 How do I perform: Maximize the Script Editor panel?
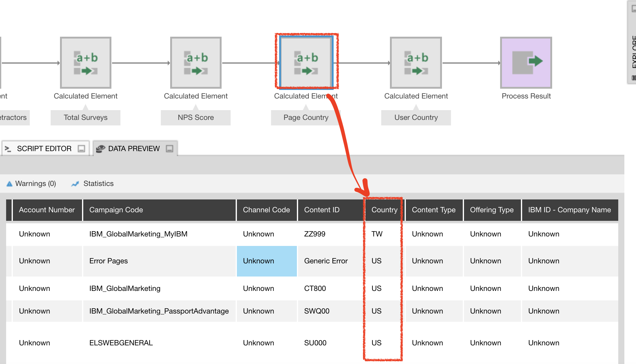[81, 149]
